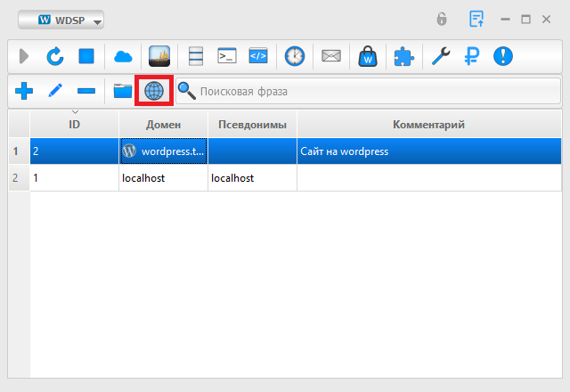Image resolution: width=570 pixels, height=392 pixels.
Task: Click the empty Псевдонимы cell in wordpress row
Action: click(252, 151)
